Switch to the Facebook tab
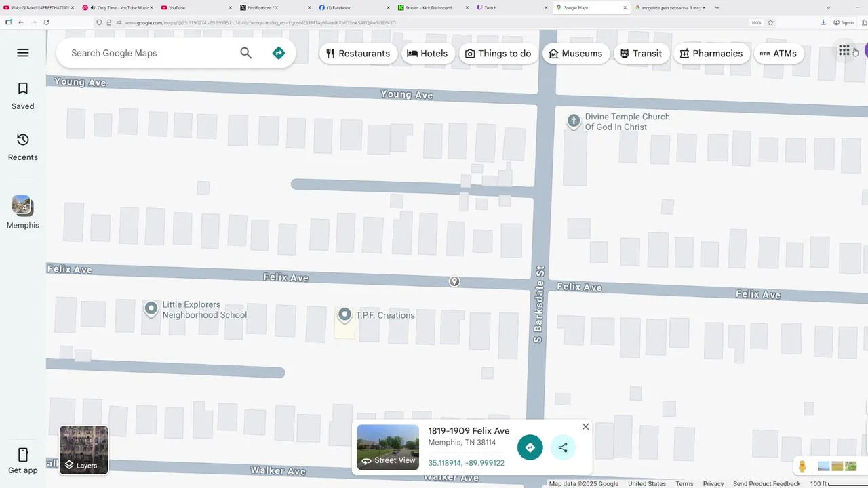This screenshot has height=488, width=868. 355,7
